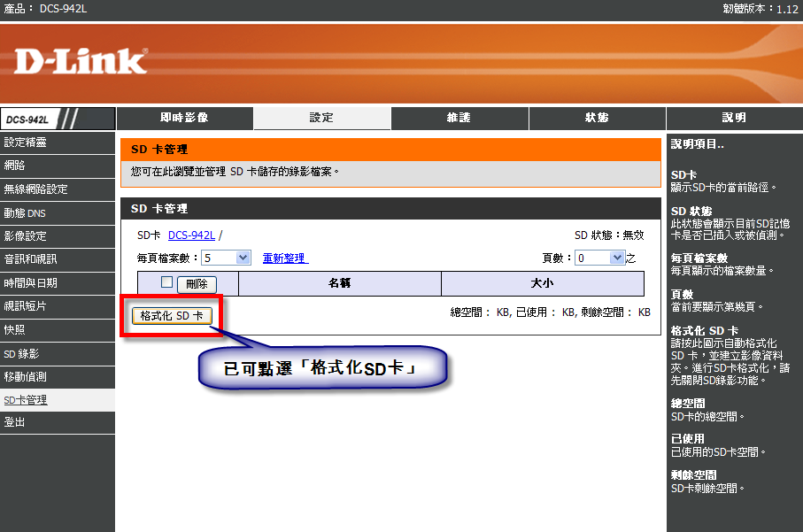
Task: Open the 維護 tab
Action: coord(459,119)
